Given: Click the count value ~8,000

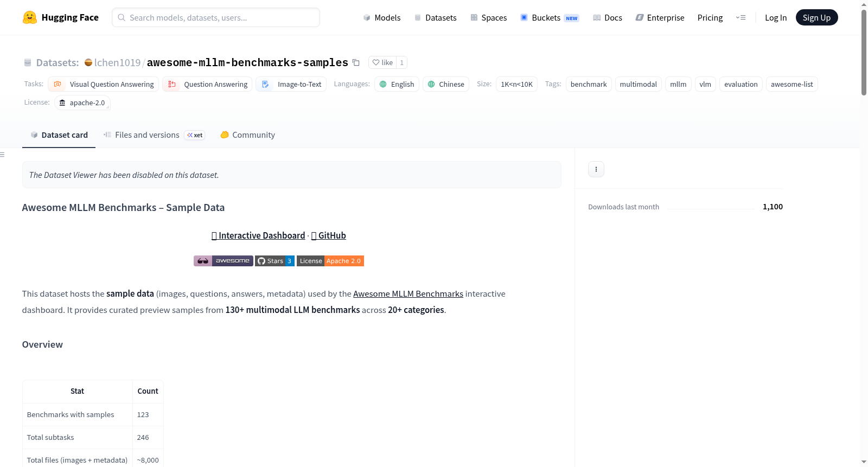Looking at the screenshot, I should tap(148, 460).
